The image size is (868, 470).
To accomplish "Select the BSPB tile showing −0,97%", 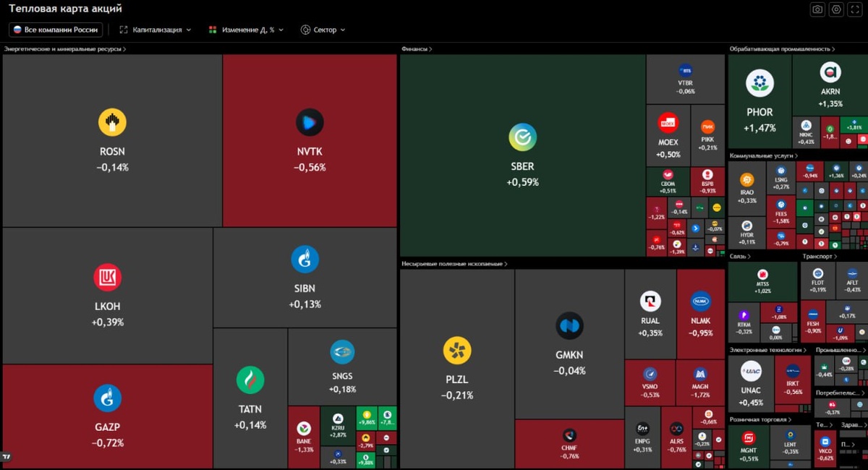I will click(707, 181).
